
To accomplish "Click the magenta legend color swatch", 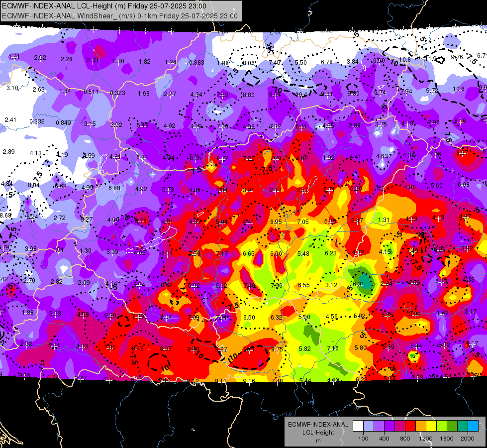I will pos(400,426).
